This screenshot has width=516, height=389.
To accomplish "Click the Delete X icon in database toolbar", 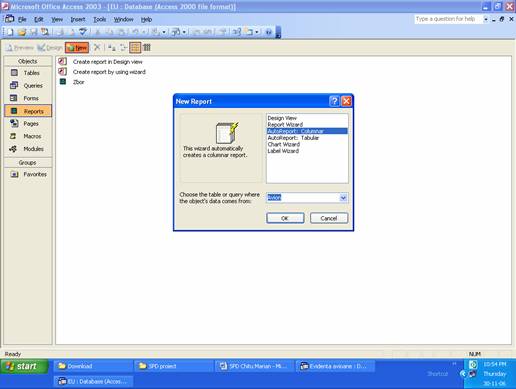I will click(x=97, y=48).
